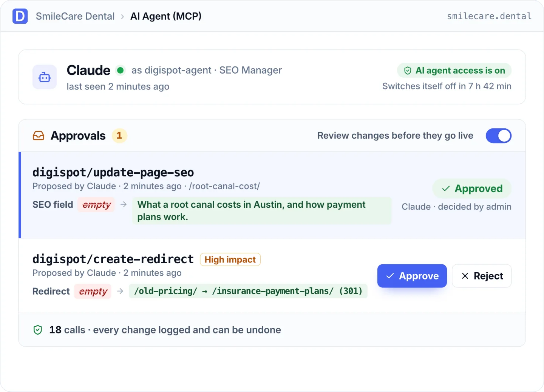Click the Approvals count badge showing 1
This screenshot has width=544, height=392.
pyautogui.click(x=119, y=136)
